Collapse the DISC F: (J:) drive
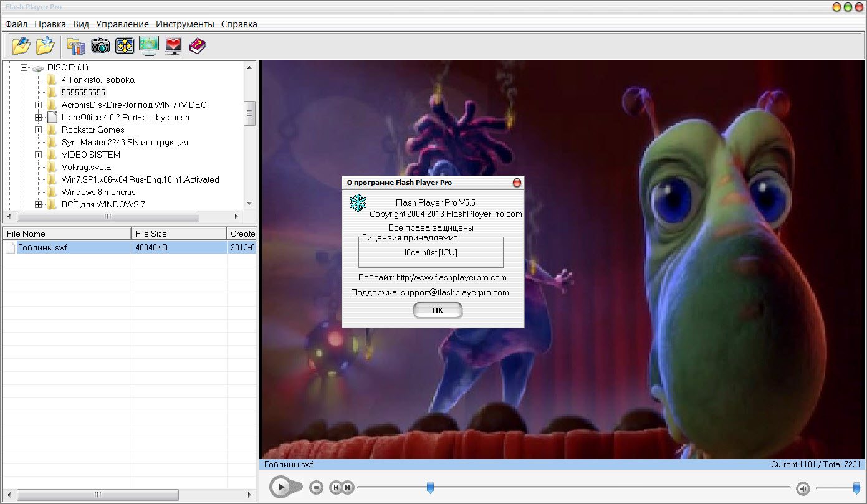This screenshot has width=867, height=504. [25, 67]
